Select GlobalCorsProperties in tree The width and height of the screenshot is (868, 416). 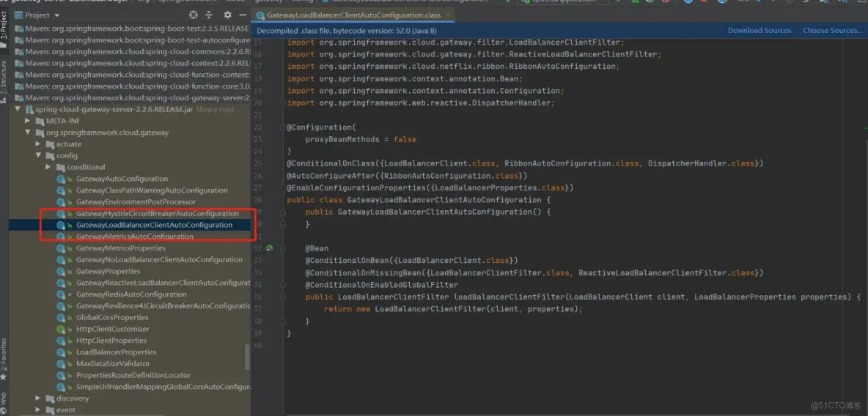coord(112,318)
